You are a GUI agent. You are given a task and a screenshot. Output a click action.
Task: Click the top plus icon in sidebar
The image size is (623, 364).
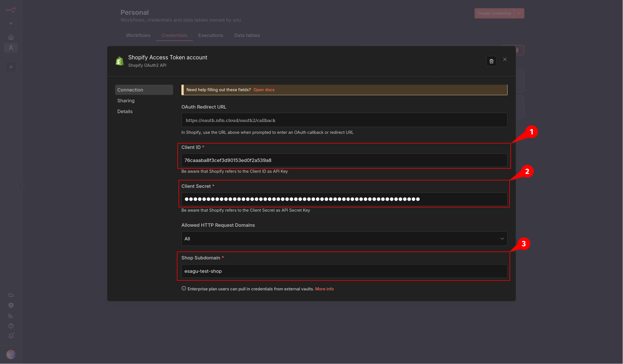click(x=11, y=24)
